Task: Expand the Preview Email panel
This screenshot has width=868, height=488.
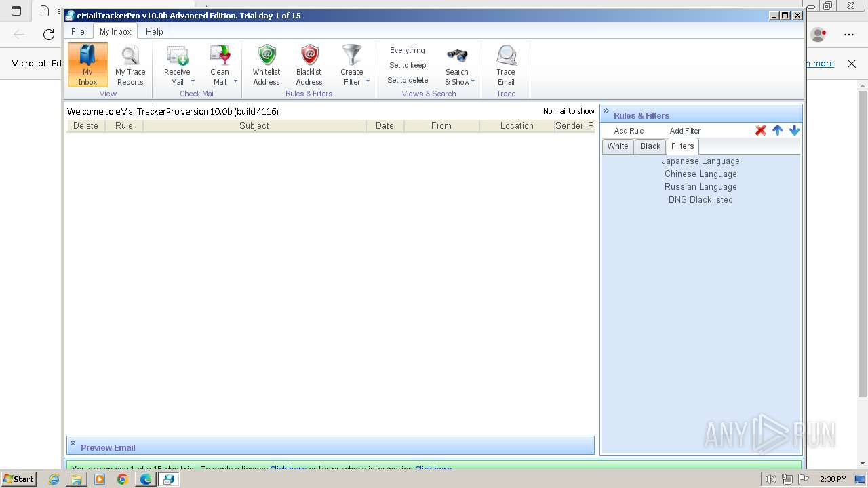Action: 73,443
